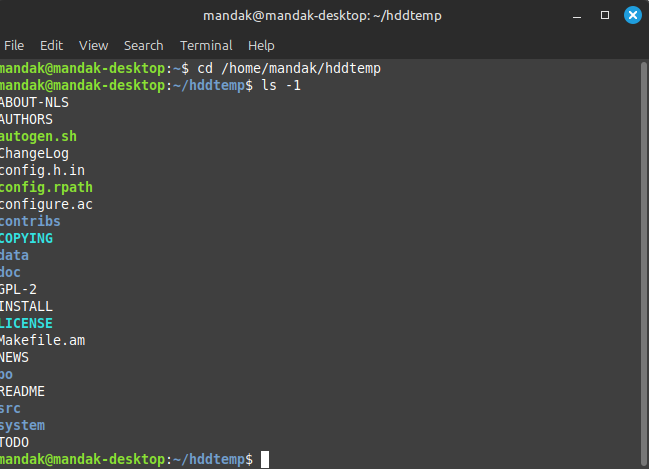Open the Edit menu

coord(51,46)
